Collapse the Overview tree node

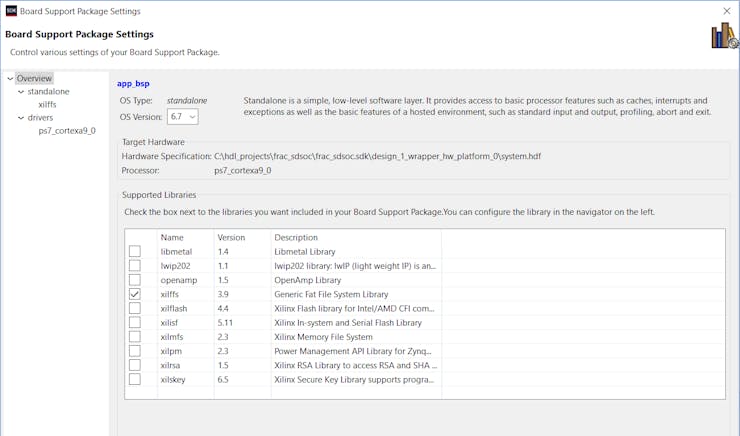pos(10,79)
